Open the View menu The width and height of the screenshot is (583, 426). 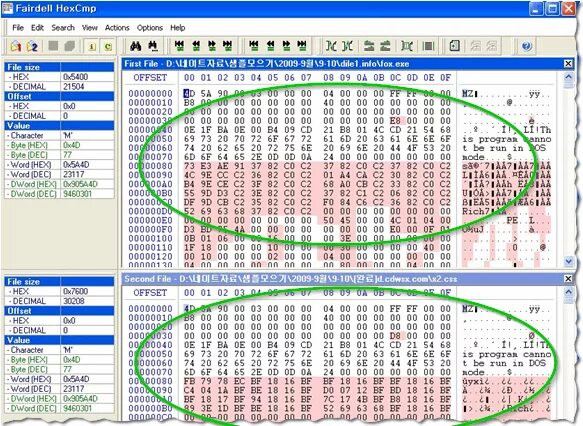pos(90,28)
